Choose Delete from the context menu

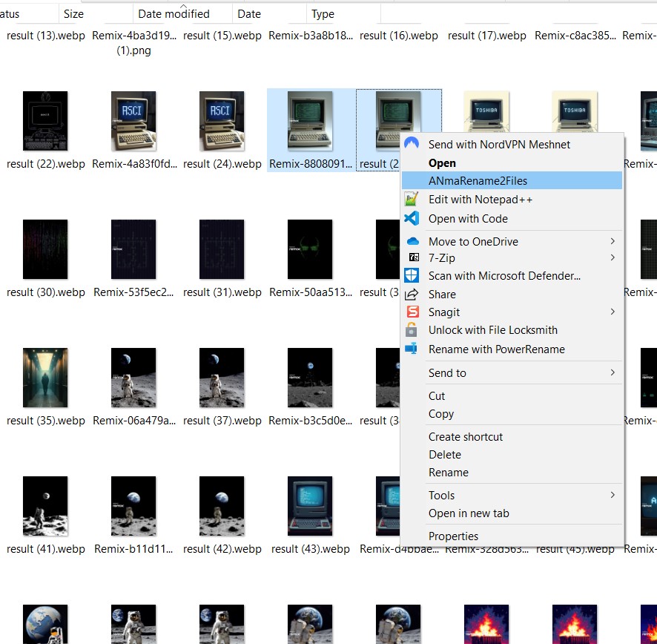[445, 455]
